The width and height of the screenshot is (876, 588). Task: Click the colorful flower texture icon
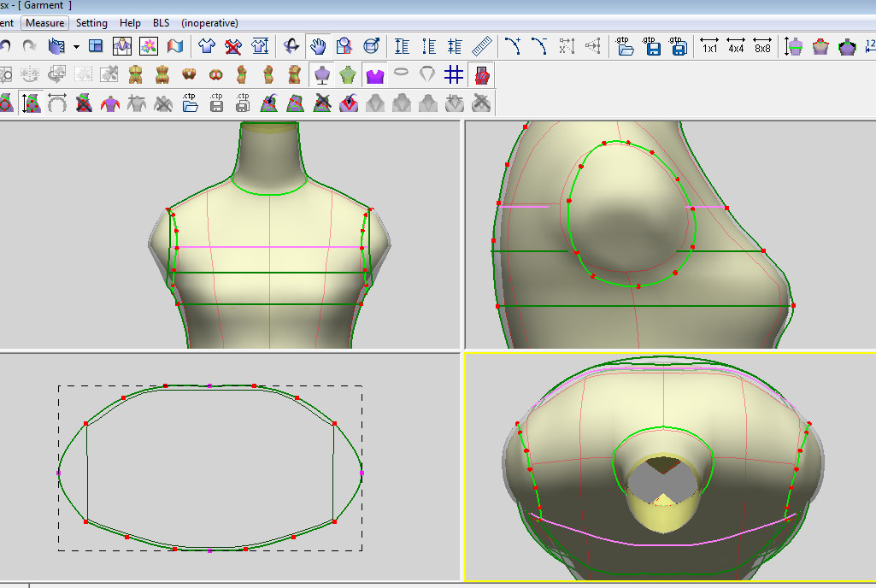(x=149, y=46)
